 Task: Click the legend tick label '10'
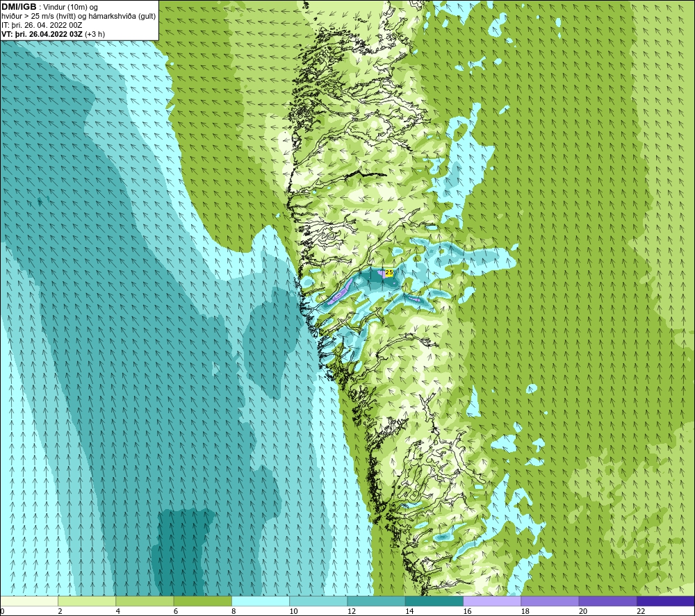[293, 611]
